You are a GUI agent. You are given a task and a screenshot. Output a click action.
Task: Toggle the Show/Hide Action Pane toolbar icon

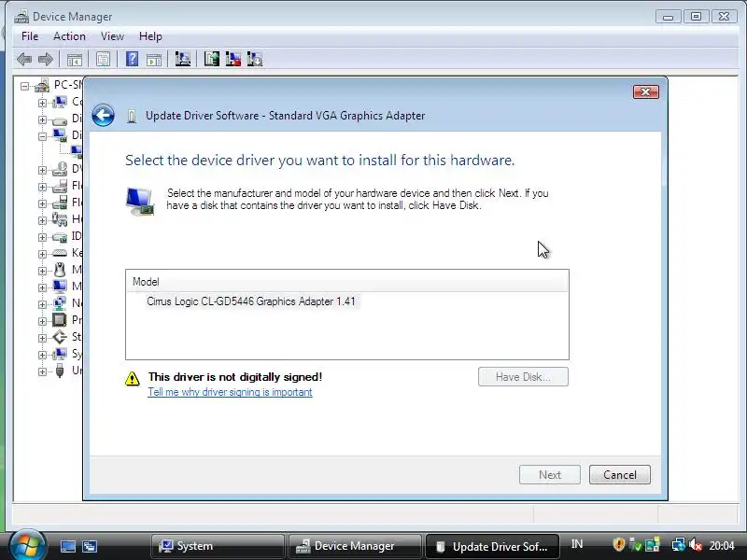[154, 60]
